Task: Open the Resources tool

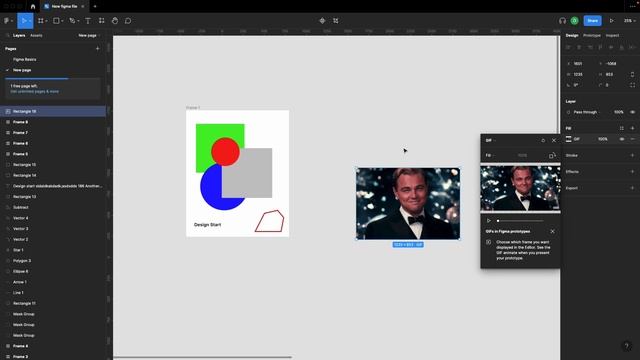Action: [x=102, y=21]
